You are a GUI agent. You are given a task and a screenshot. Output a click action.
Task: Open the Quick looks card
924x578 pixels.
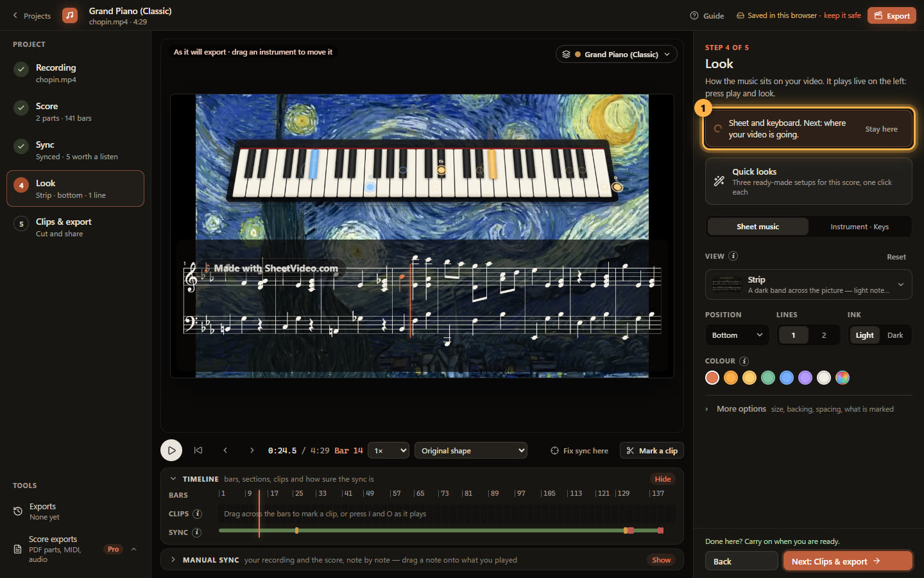tap(809, 181)
